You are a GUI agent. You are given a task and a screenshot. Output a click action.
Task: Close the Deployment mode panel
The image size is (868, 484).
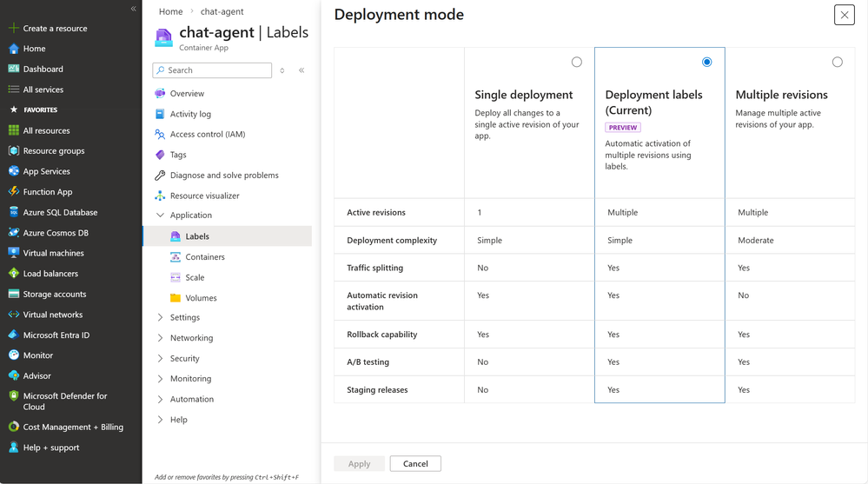tap(845, 15)
